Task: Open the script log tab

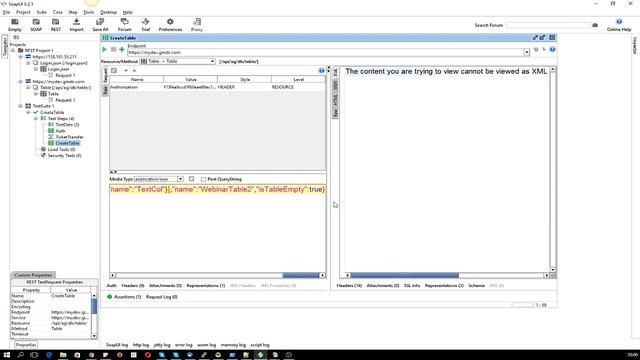Action: pos(260,345)
